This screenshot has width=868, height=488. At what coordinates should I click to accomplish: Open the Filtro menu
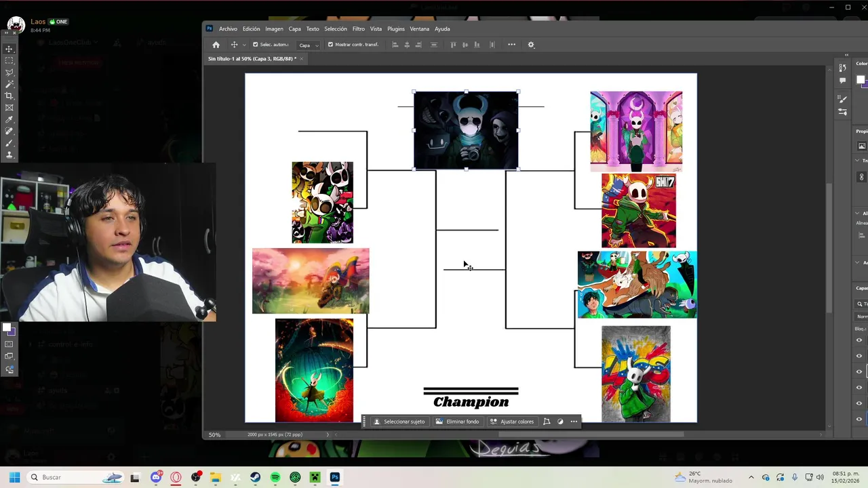point(358,29)
